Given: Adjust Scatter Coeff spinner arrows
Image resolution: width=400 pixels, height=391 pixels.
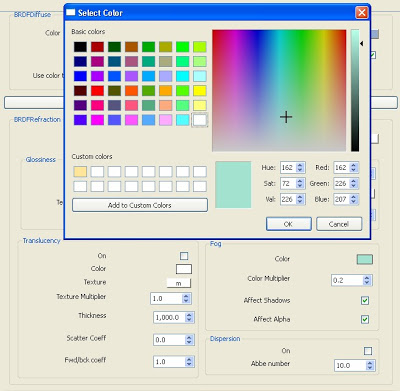Looking at the screenshot, I should pyautogui.click(x=189, y=340).
